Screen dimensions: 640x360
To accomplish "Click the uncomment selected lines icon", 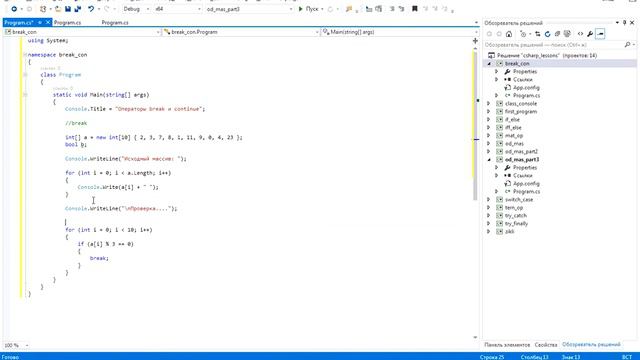I will pos(402,9).
